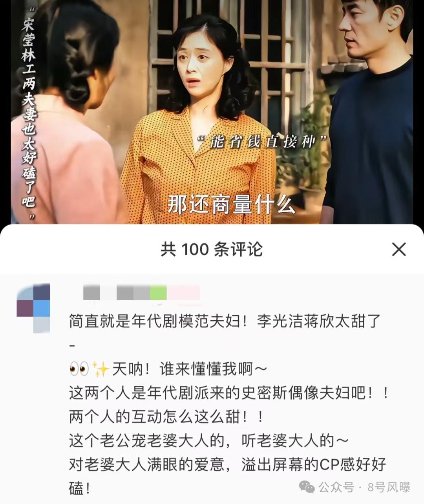Tap the comment line 两个人的互动怎么这么甜
The height and width of the screenshot is (504, 424).
[x=166, y=417]
